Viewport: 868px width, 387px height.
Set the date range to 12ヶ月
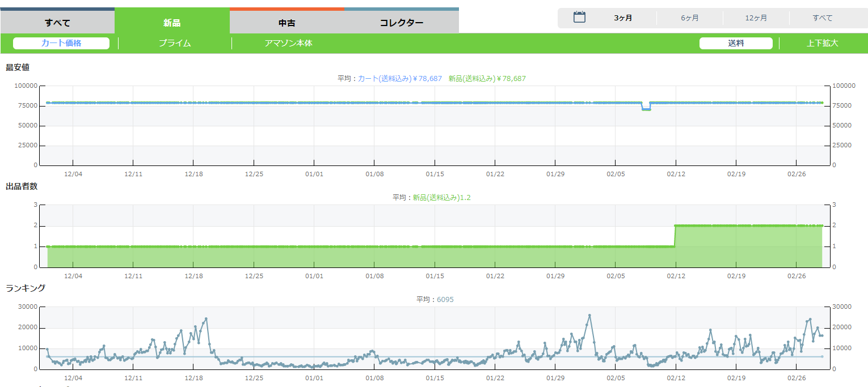click(756, 18)
